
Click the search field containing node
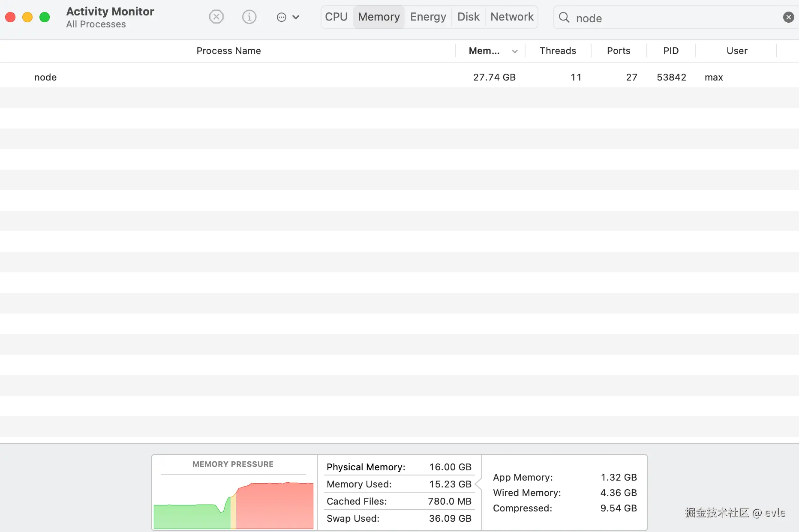coord(676,18)
